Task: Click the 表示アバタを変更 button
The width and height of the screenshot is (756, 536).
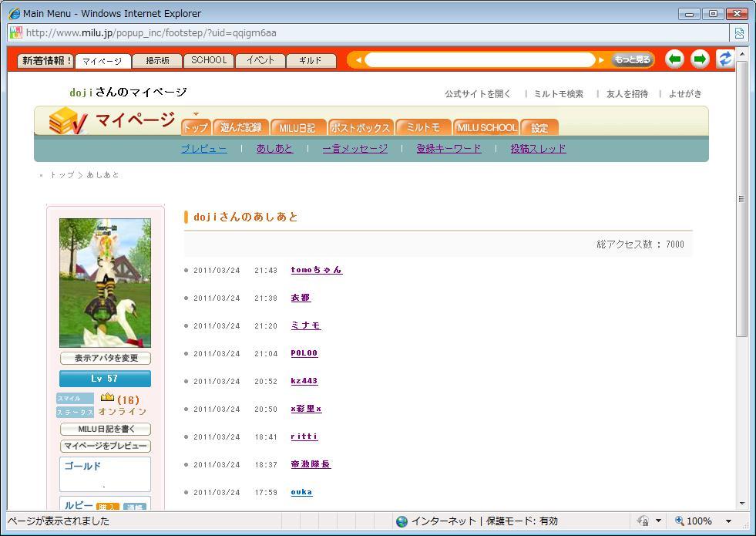Action: click(106, 359)
